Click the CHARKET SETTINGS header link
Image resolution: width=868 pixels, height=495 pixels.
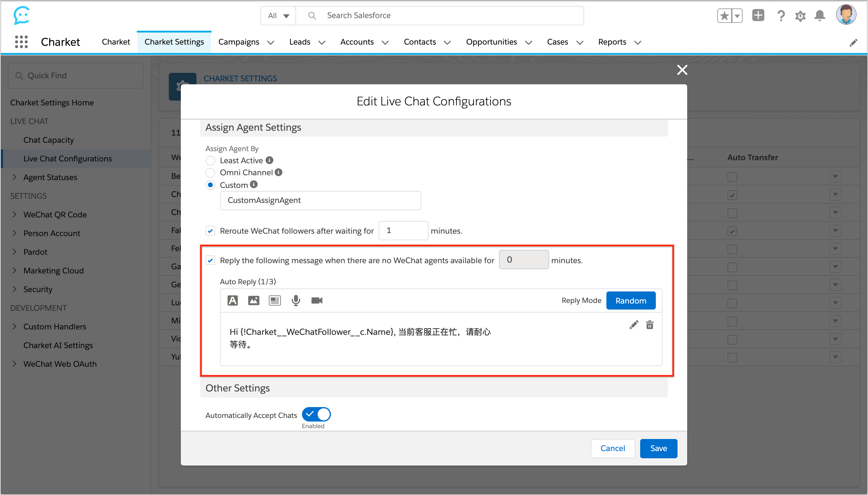click(240, 79)
